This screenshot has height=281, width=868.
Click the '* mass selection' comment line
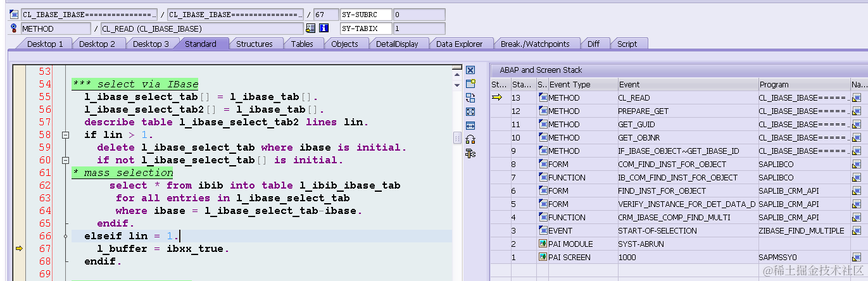(x=123, y=173)
